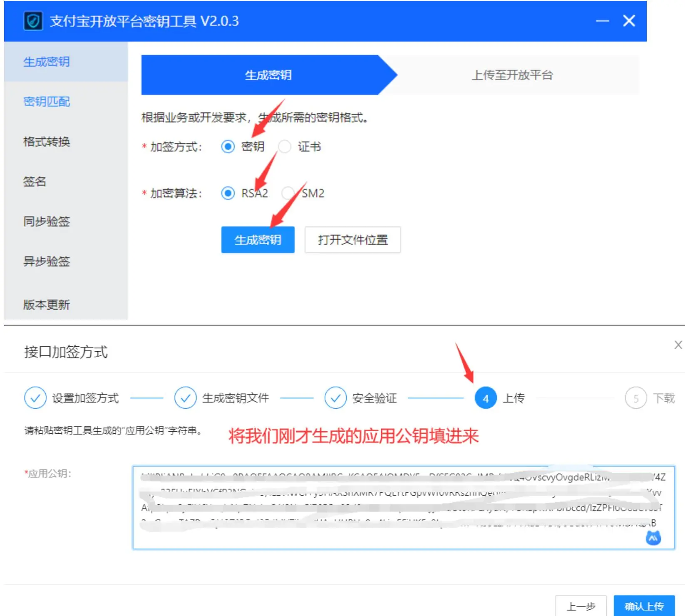This screenshot has width=685, height=616.
Task: Open 格式转换 in the sidebar
Action: click(x=47, y=142)
